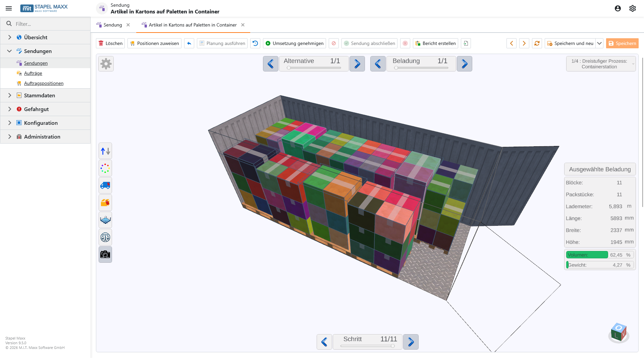Go to previous Beladung

click(x=378, y=64)
